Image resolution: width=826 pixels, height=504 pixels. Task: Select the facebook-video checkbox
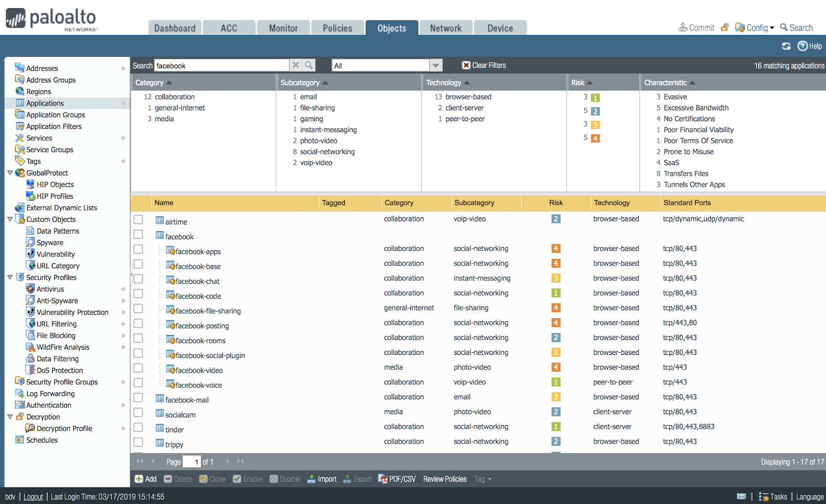point(138,368)
